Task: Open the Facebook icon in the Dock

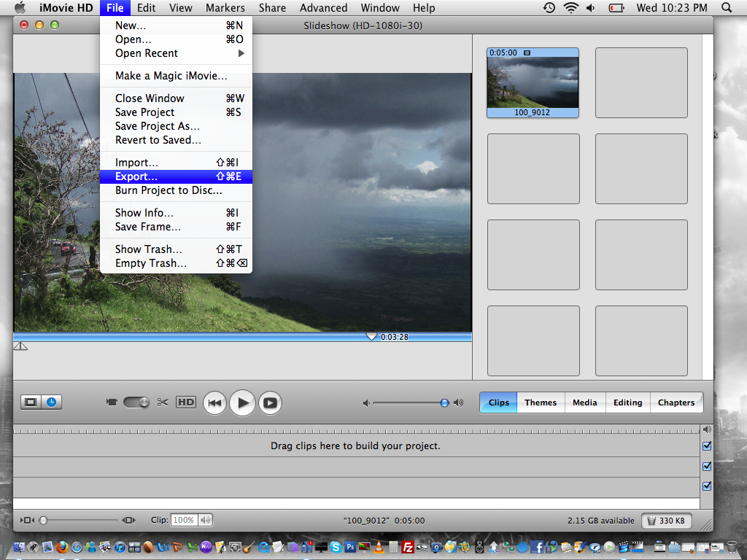Action: pos(537,547)
